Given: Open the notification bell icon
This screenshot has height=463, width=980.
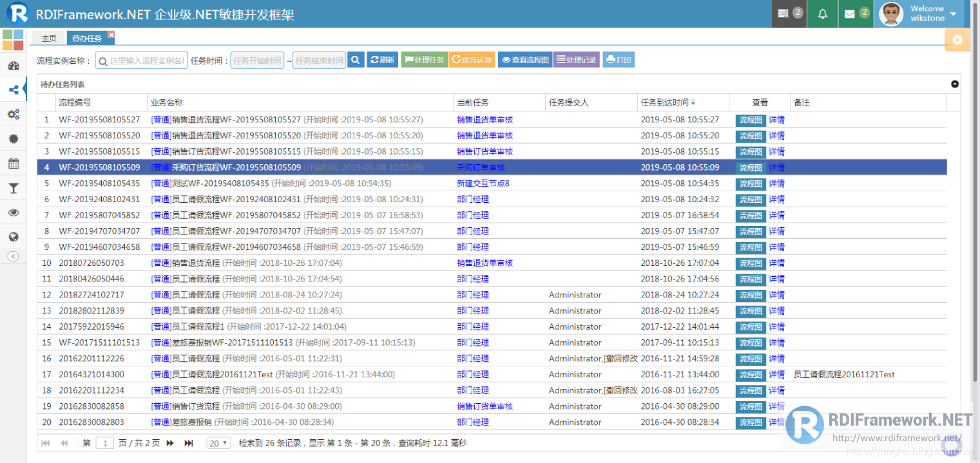Looking at the screenshot, I should tap(823, 14).
